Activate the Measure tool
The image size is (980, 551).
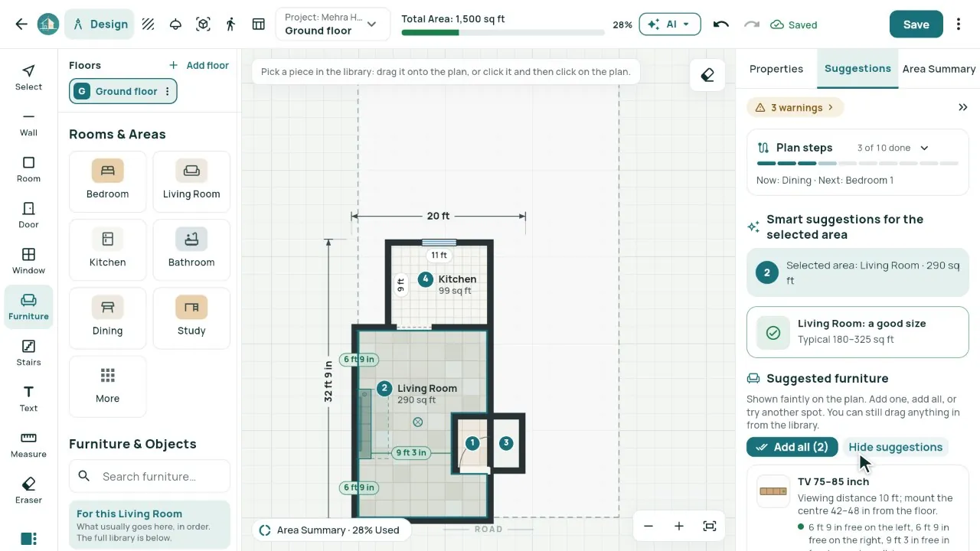click(x=28, y=445)
